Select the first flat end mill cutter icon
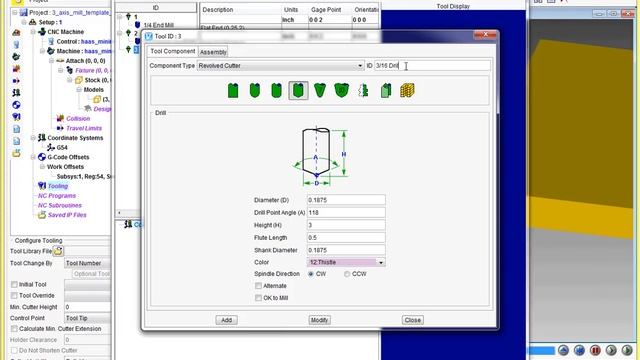 pos(233,90)
